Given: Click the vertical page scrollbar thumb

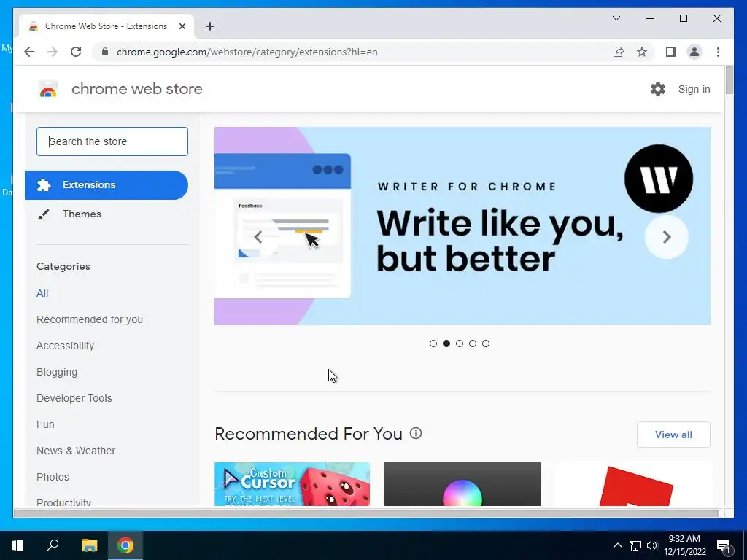Looking at the screenshot, I should pyautogui.click(x=729, y=80).
